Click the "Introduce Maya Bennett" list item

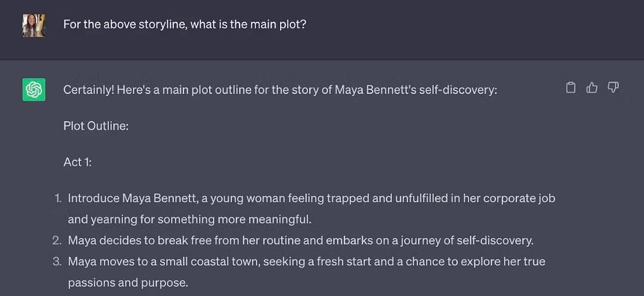pyautogui.click(x=311, y=198)
